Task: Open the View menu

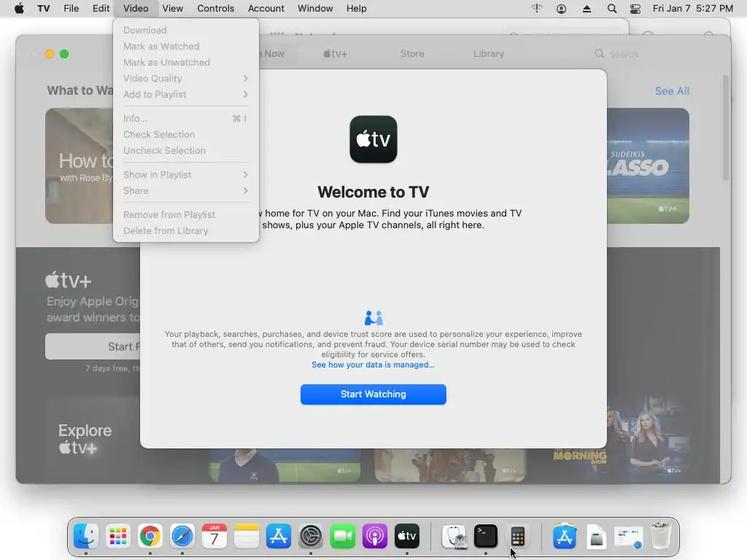Action: pyautogui.click(x=172, y=9)
